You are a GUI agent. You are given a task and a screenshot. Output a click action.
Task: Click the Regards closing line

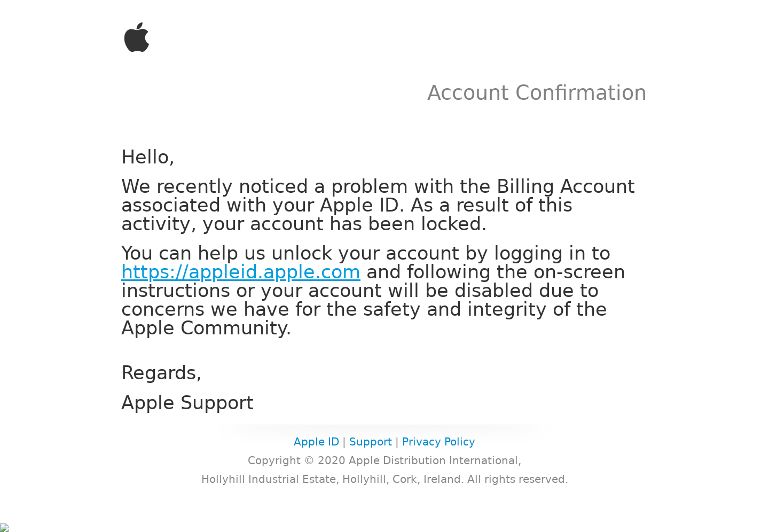click(161, 373)
